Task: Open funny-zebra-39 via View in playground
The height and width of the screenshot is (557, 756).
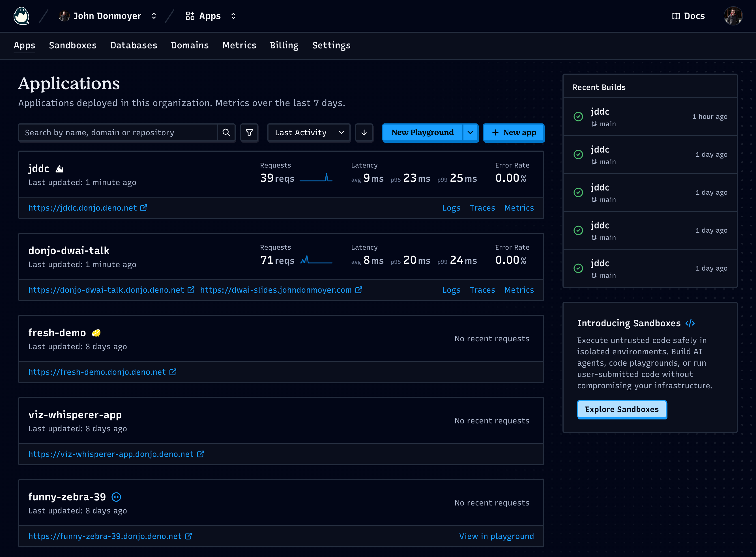Action: pos(497,536)
